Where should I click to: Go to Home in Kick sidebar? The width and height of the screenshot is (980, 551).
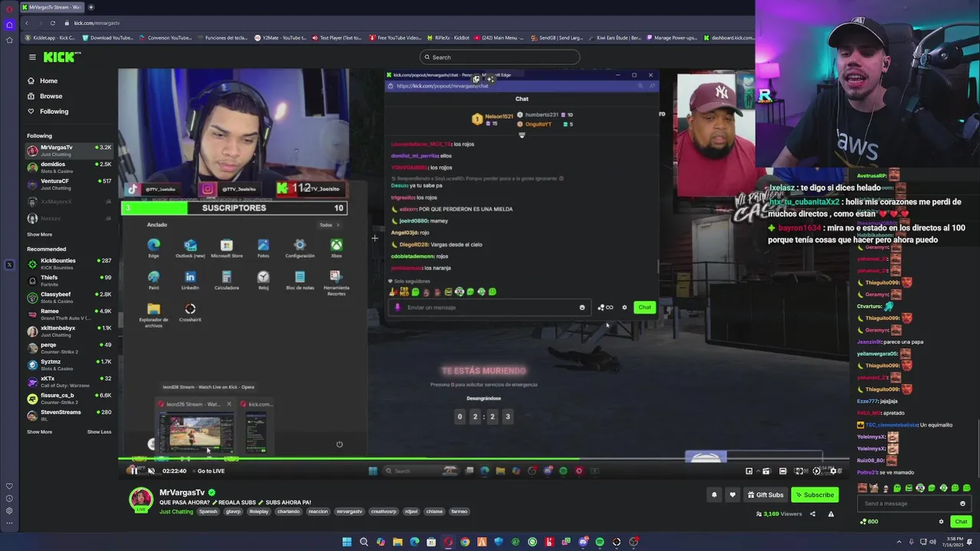coord(48,80)
